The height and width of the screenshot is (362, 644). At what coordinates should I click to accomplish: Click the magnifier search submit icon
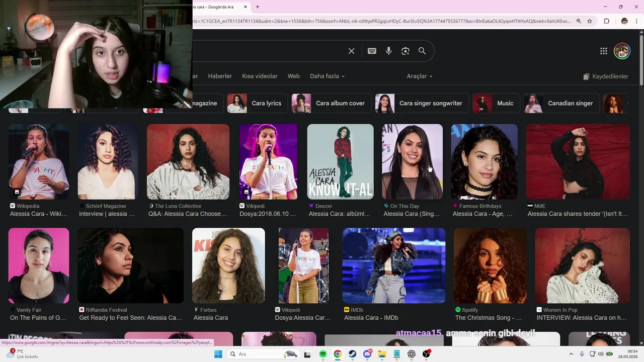(x=422, y=51)
